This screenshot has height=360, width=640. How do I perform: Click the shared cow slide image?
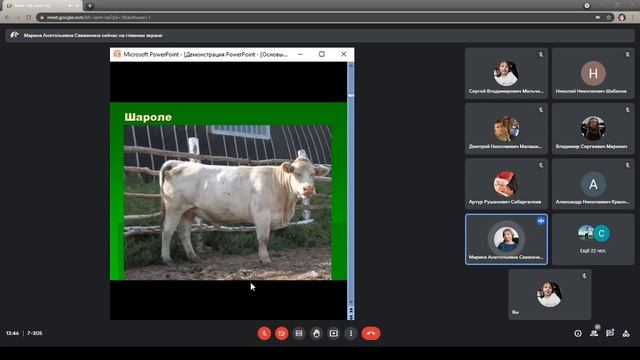coord(228,202)
